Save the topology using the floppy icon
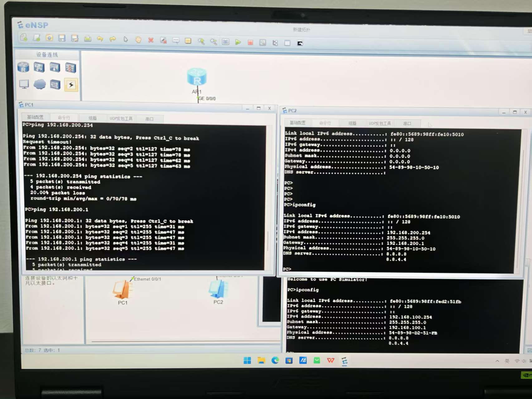Screen dimensions: 532x399 coord(62,38)
